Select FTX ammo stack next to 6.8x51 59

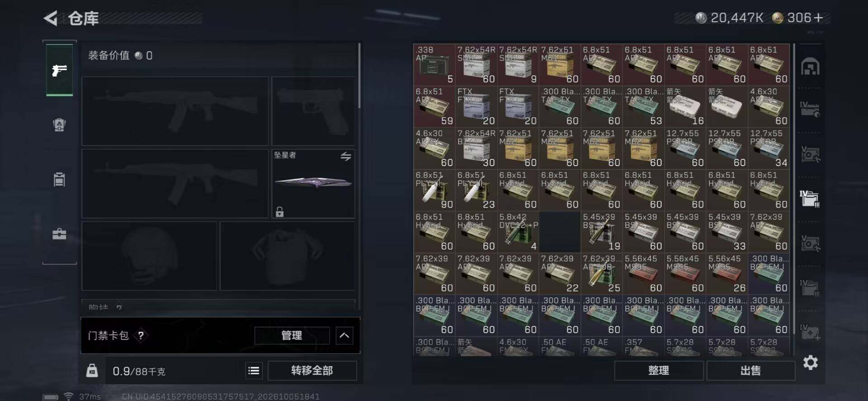(x=476, y=106)
